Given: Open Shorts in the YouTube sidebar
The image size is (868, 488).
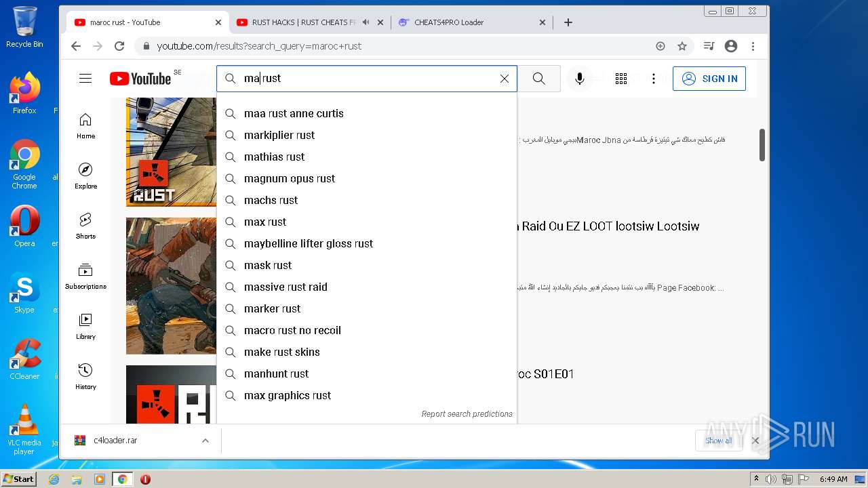Looking at the screenshot, I should point(86,226).
